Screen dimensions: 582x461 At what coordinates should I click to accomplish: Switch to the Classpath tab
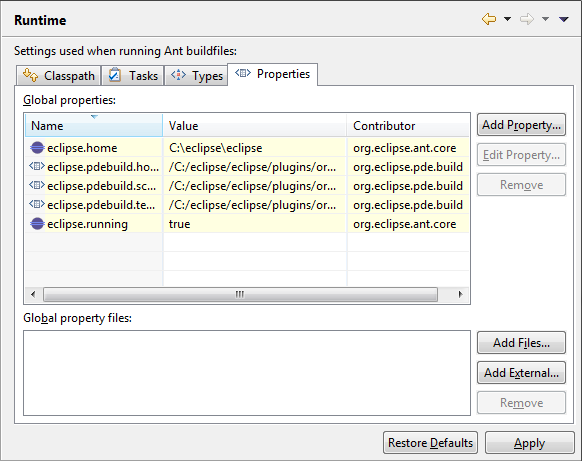tap(59, 76)
